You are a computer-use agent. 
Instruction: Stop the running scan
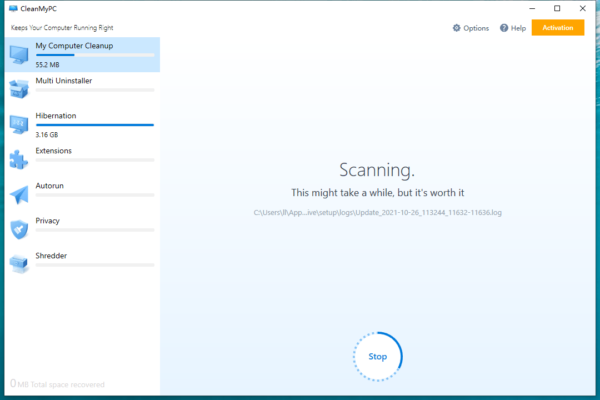pyautogui.click(x=378, y=356)
